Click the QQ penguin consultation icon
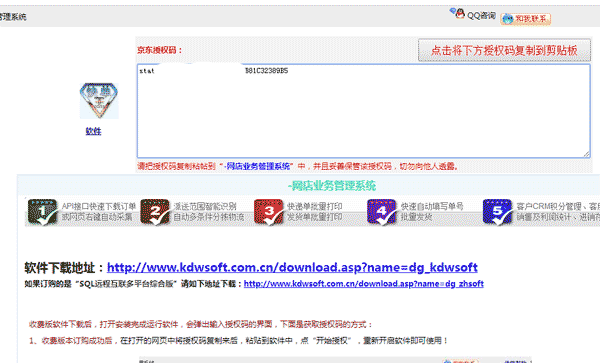The height and width of the screenshot is (363, 600). 458,13
